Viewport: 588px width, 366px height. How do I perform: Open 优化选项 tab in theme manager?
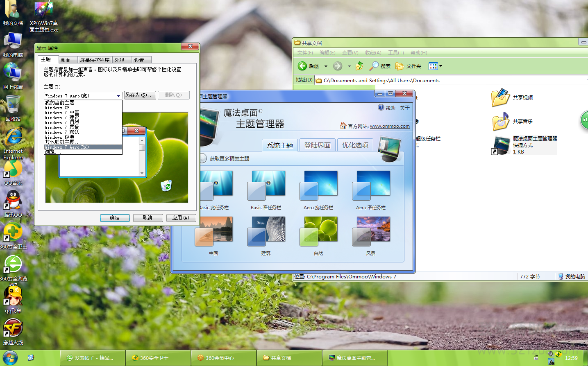click(x=355, y=145)
